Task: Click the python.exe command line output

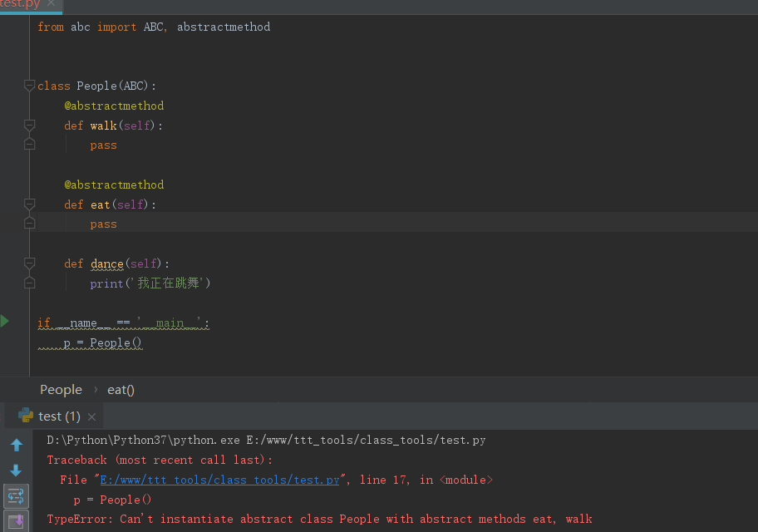Action: click(266, 440)
